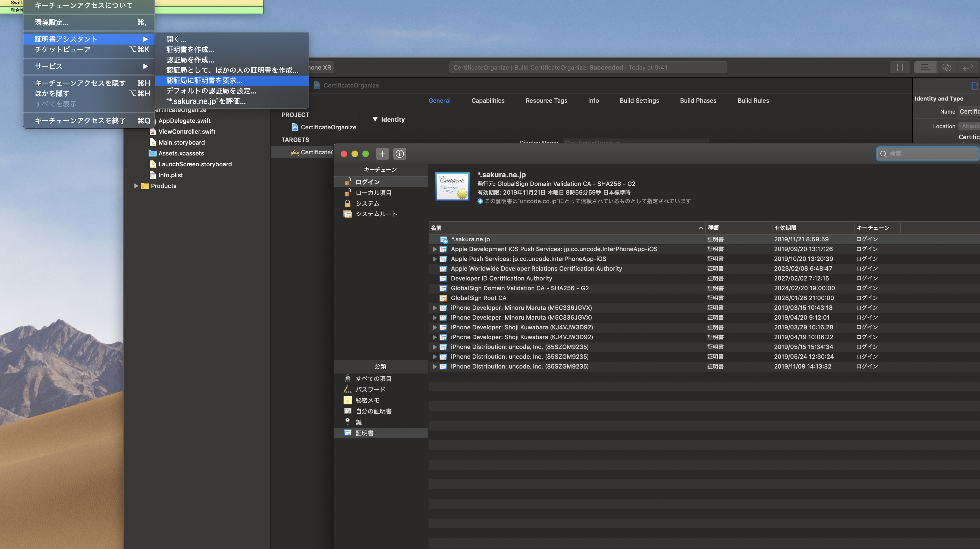Viewport: 980px width, 549px height.
Task: Switch to Resource Tags tab in Xcode
Action: 546,101
